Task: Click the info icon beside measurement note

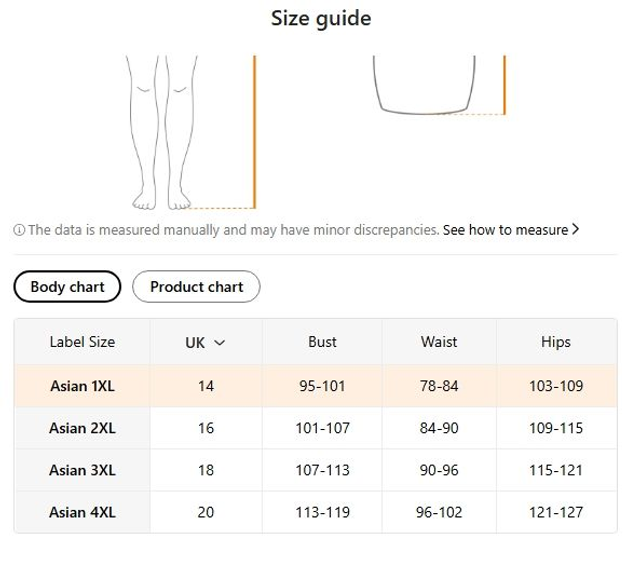Action: [x=19, y=230]
